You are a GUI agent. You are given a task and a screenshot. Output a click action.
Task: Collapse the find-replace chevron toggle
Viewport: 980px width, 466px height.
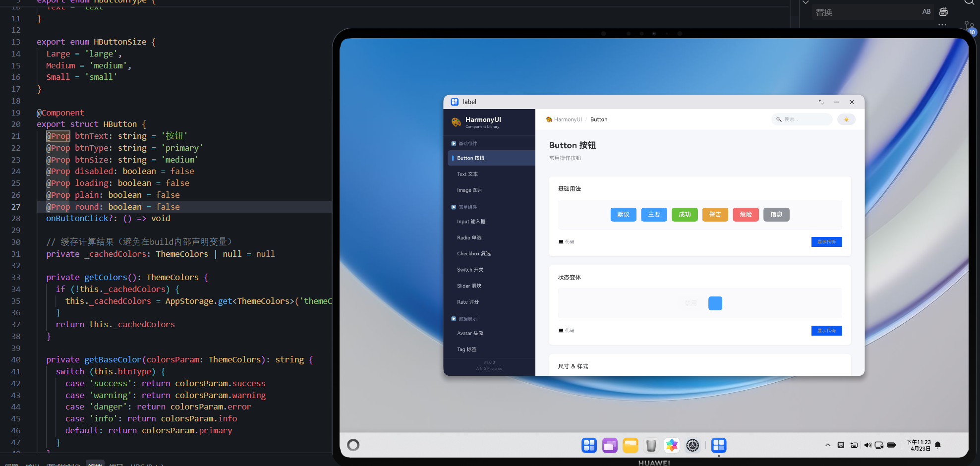pos(806,2)
